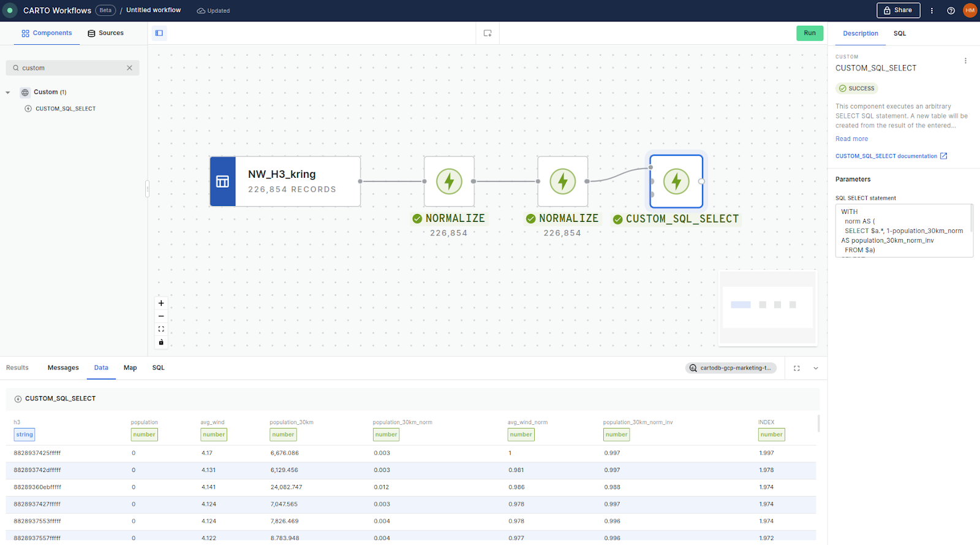Screen dimensions: 980x545
Task: Select the NW_H3_kring table source node
Action: tap(285, 181)
